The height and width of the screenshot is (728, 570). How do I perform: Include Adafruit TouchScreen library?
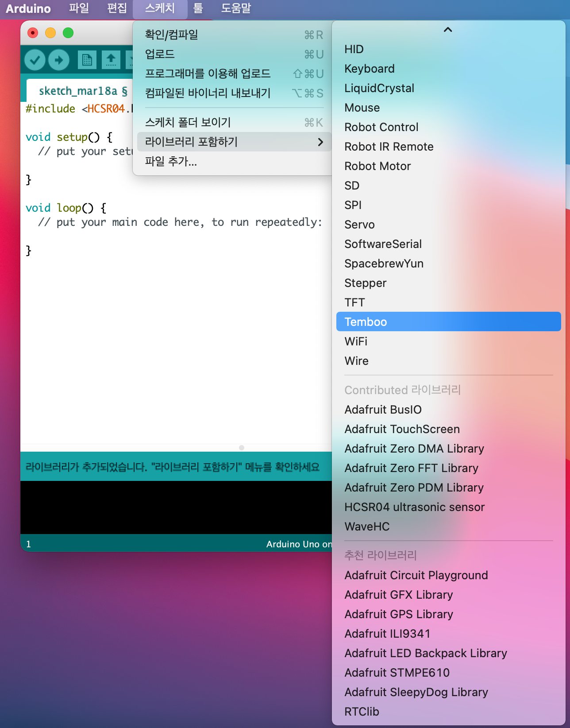(x=449, y=429)
